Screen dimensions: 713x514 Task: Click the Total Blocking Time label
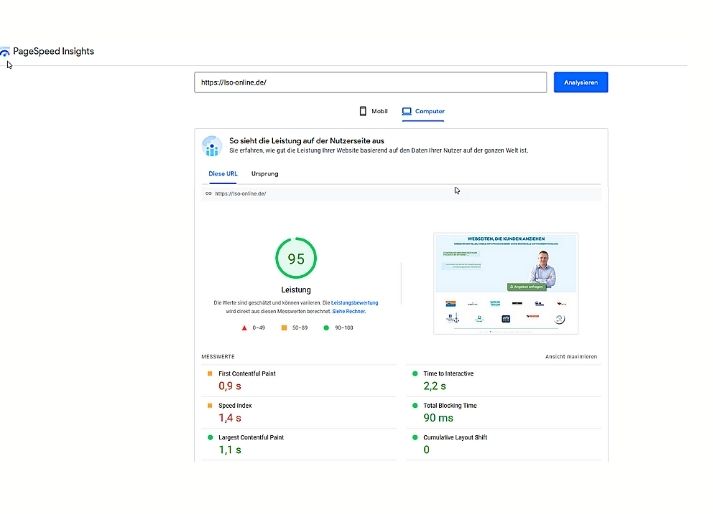450,405
